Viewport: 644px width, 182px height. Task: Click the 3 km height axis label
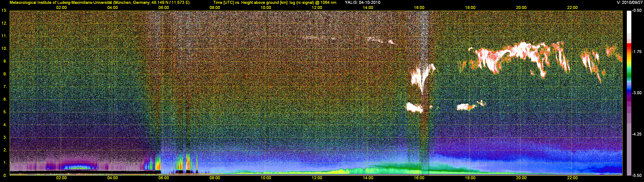point(5,137)
